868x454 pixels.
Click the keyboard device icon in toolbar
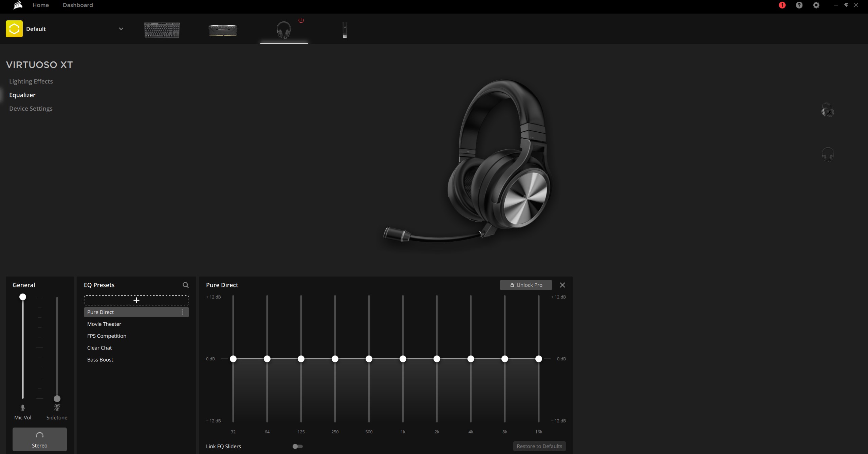pos(161,29)
